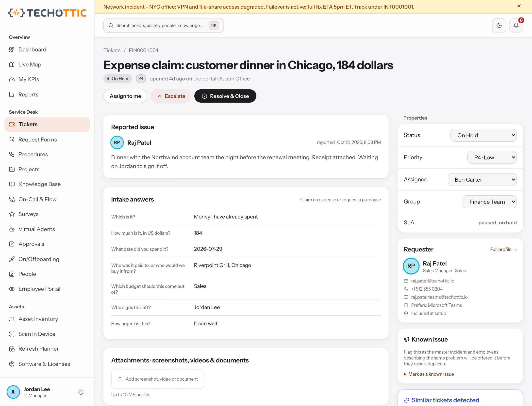Click the raj.patel@techottic.io email

(432, 281)
